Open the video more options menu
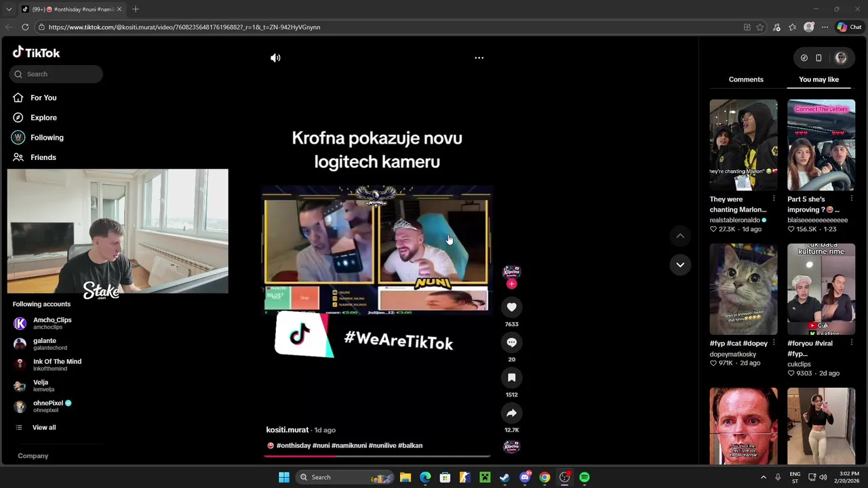868x488 pixels. pos(479,58)
